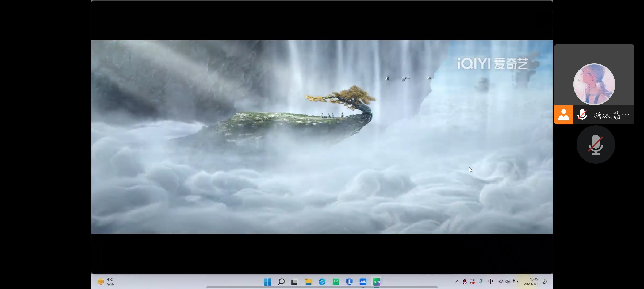Unmute using the large round microphone button

(596, 144)
